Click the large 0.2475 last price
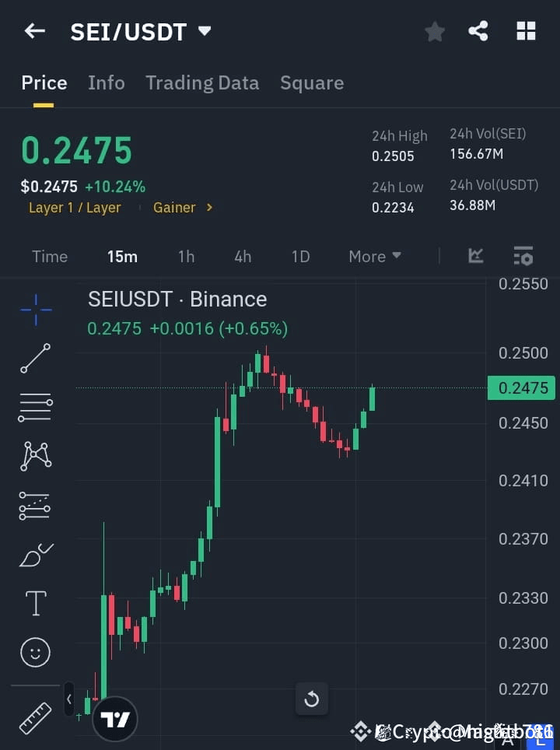This screenshot has height=750, width=560. click(76, 150)
